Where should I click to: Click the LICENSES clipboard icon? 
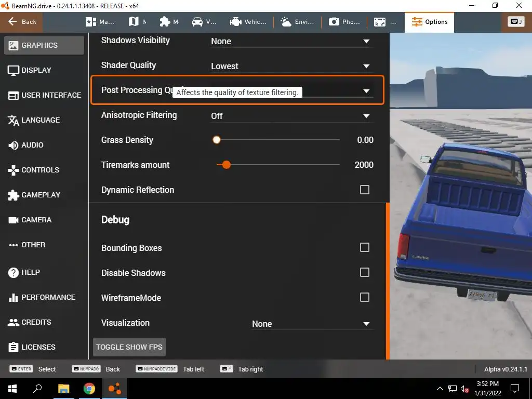(13, 347)
